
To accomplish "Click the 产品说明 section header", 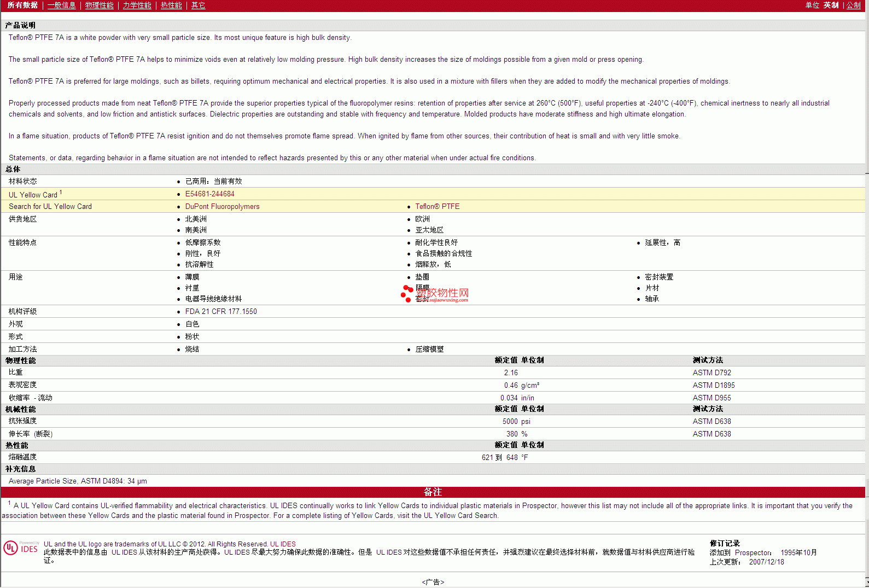I will tap(20, 25).
